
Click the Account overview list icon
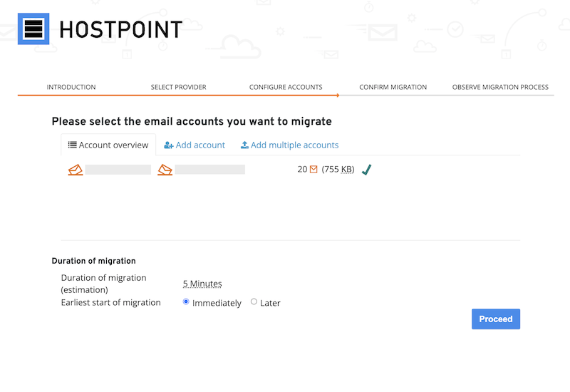pyautogui.click(x=73, y=145)
